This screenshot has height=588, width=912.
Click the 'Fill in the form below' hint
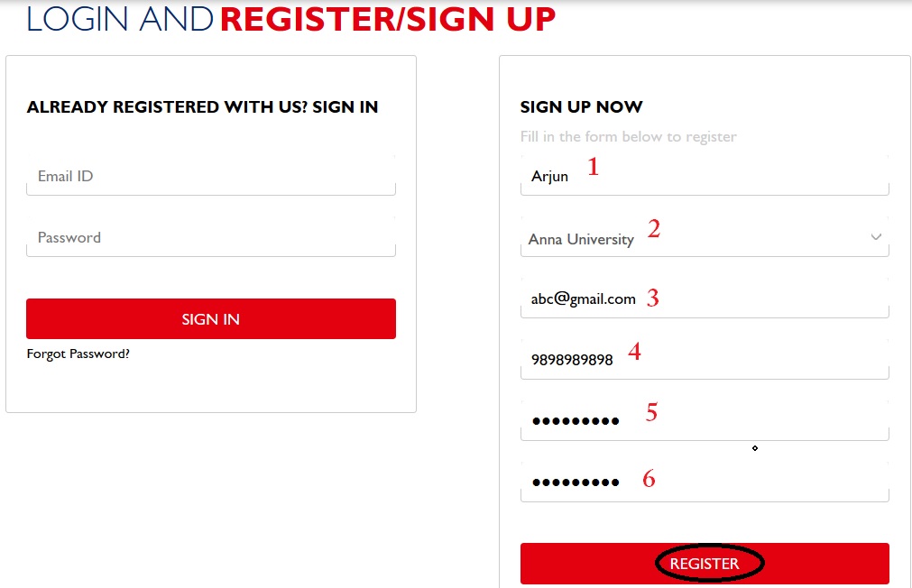[628, 137]
